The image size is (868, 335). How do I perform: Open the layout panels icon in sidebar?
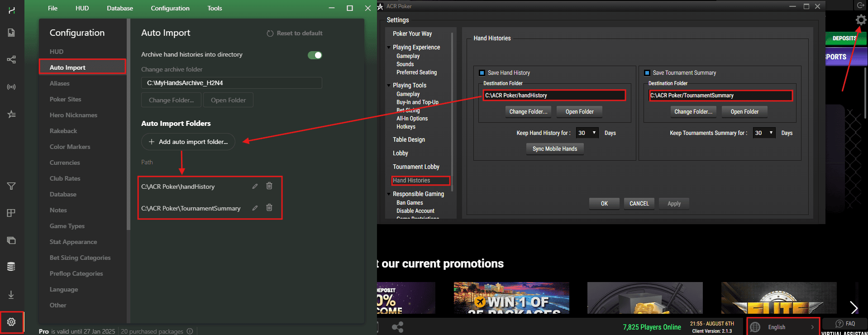[11, 213]
